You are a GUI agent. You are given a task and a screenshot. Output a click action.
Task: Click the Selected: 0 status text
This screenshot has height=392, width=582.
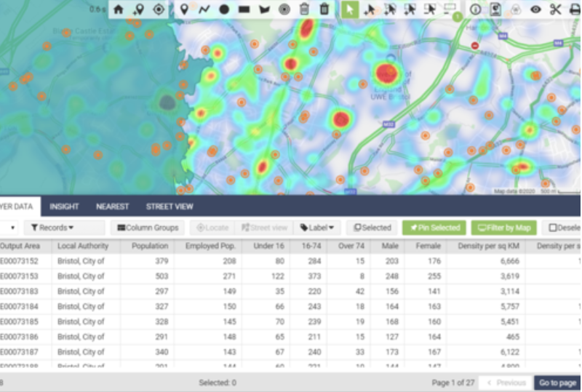point(218,383)
